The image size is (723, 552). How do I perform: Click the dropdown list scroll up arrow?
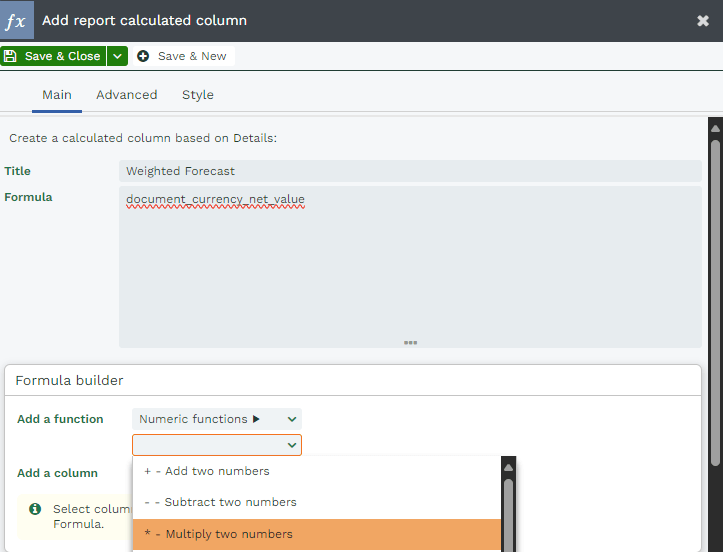pyautogui.click(x=508, y=467)
